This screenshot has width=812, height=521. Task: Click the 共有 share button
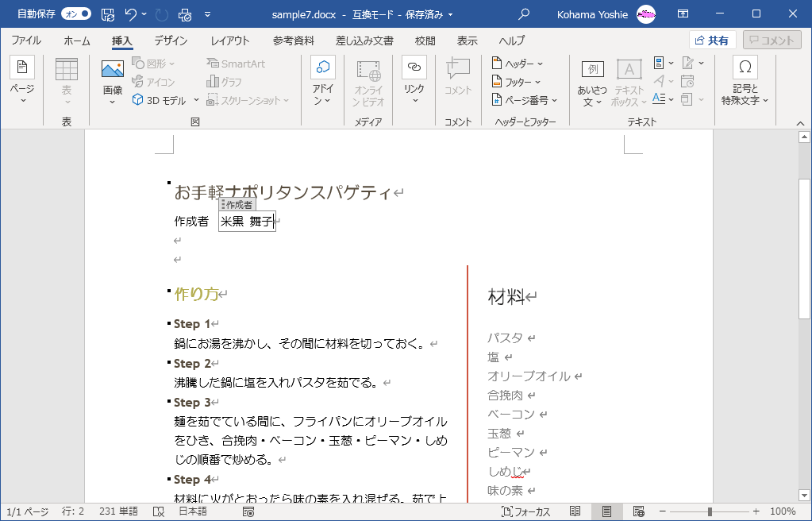[712, 41]
